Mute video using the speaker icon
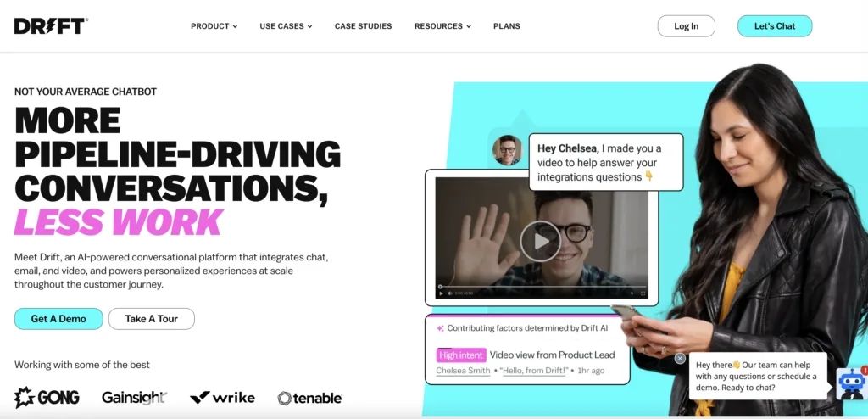This screenshot has height=419, width=868. 449,293
